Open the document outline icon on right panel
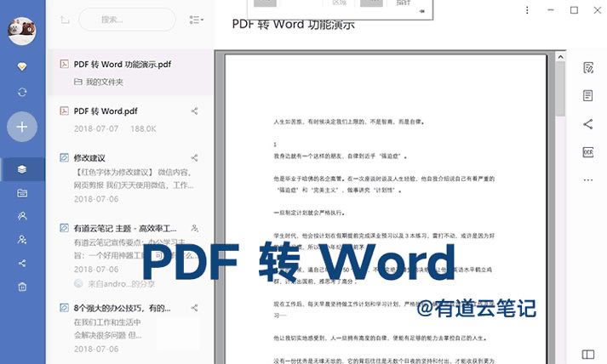Screen dimensions: 607x364 coord(587,95)
